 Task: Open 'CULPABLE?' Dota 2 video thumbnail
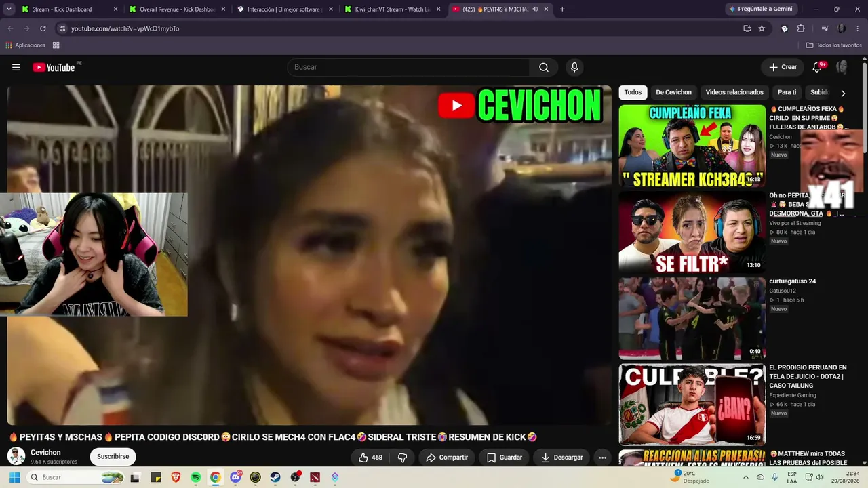pyautogui.click(x=692, y=405)
